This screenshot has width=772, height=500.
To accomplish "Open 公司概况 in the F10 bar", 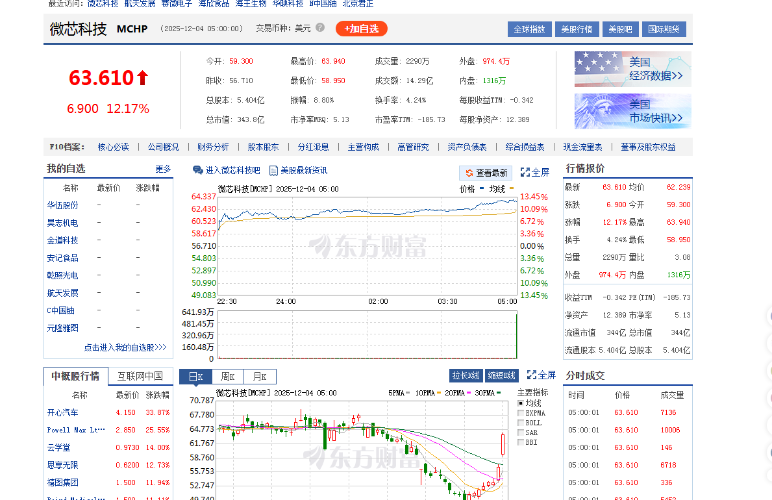I will pyautogui.click(x=163, y=147).
